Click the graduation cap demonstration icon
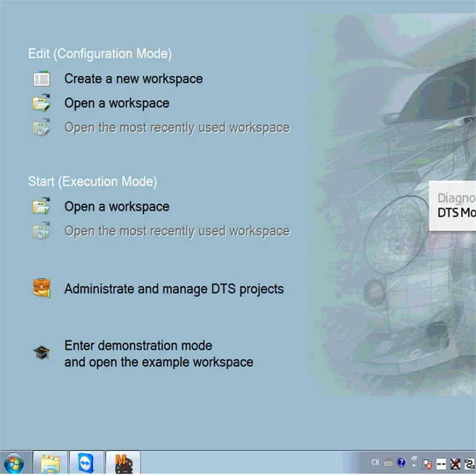476x476 pixels. (x=41, y=352)
